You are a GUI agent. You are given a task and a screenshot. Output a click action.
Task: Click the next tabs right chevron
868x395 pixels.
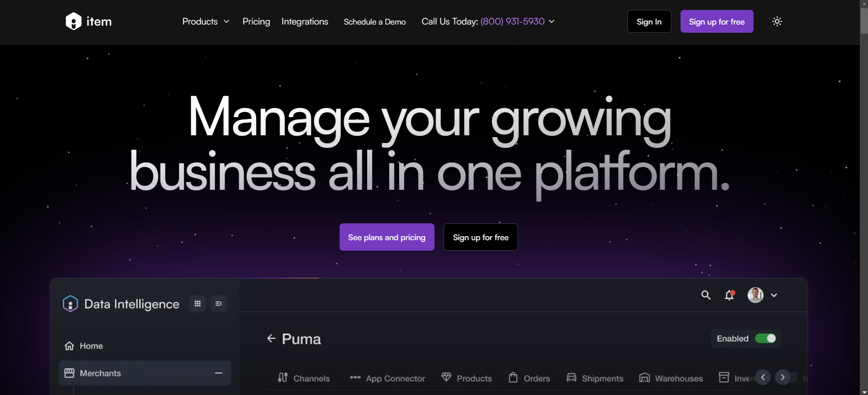(782, 377)
